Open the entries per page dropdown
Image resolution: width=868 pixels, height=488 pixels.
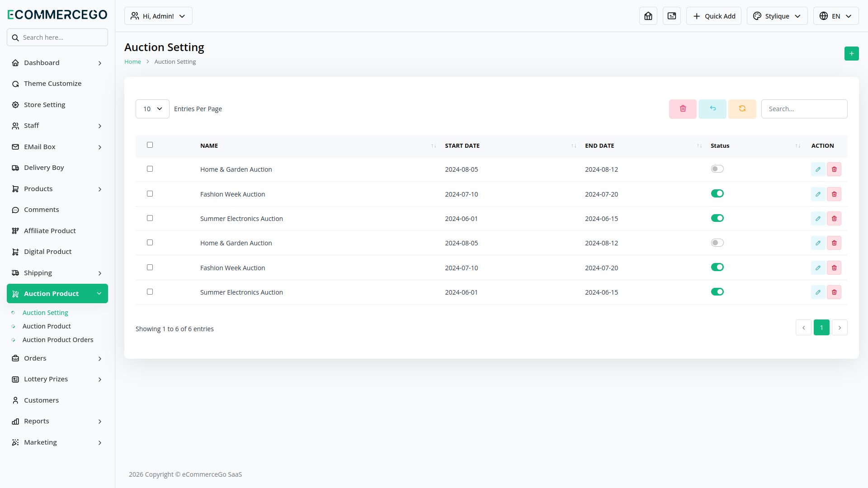click(x=152, y=109)
